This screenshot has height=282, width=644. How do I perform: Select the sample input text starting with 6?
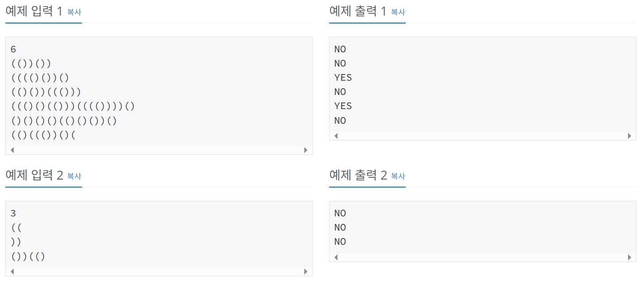[12, 49]
